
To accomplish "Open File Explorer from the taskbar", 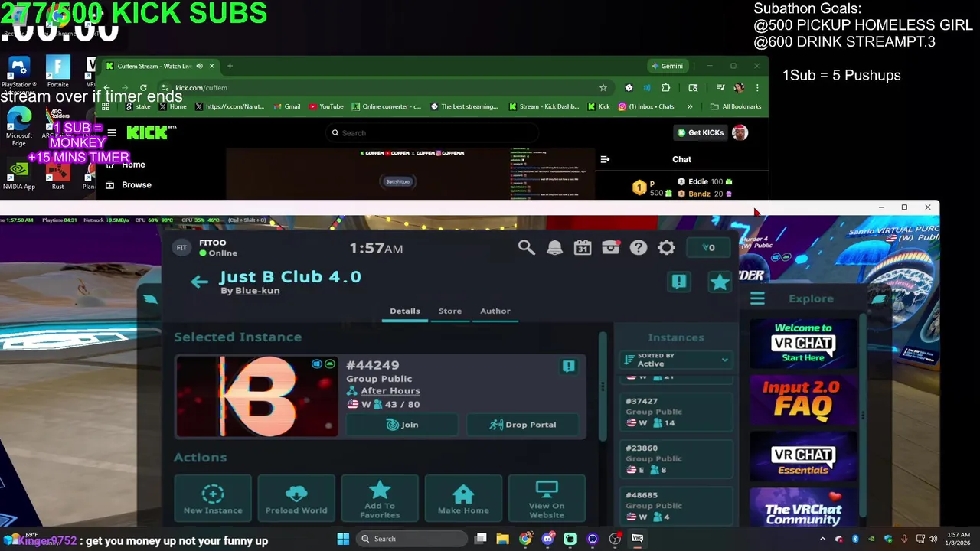I will [x=503, y=539].
